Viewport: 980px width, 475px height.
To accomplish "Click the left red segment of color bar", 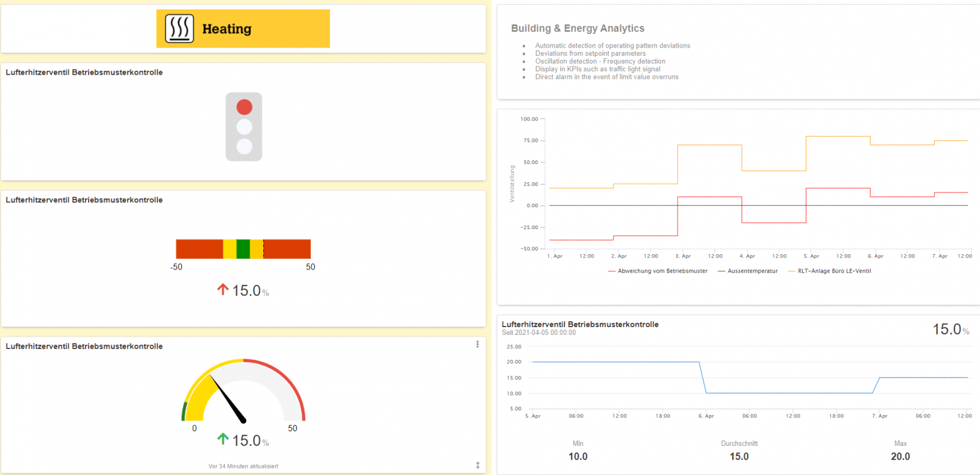I will (199, 249).
